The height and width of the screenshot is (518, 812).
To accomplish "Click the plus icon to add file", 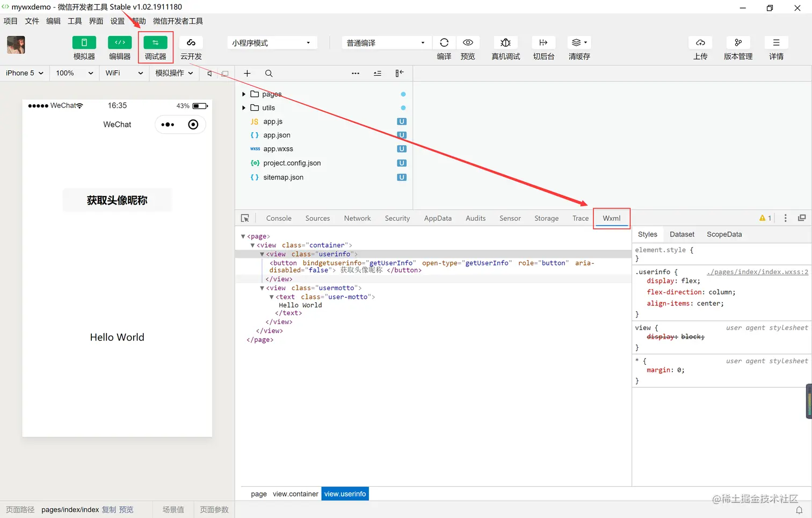I will coord(247,74).
